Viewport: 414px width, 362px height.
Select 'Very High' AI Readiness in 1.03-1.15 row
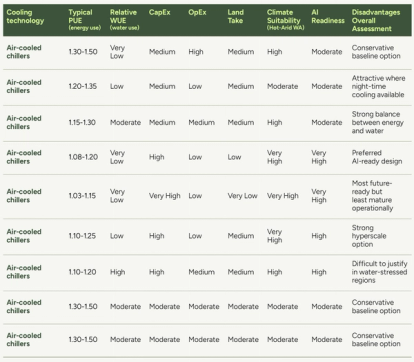[319, 196]
